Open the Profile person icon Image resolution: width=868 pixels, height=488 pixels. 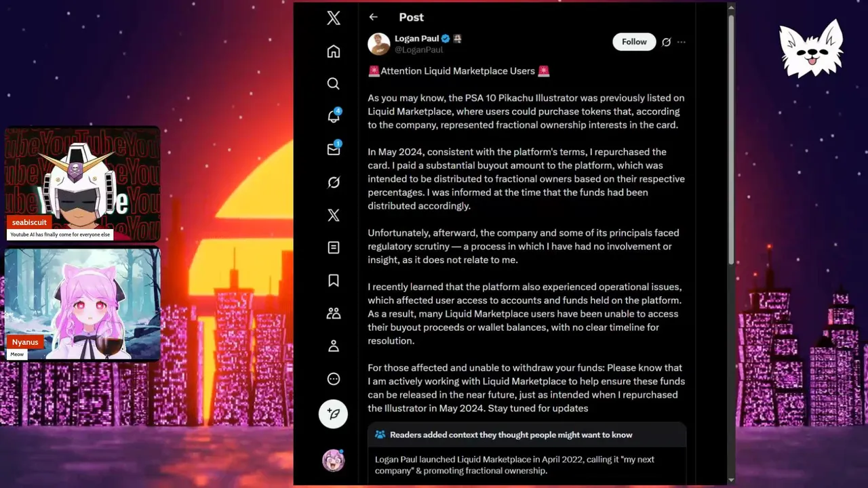click(x=333, y=346)
